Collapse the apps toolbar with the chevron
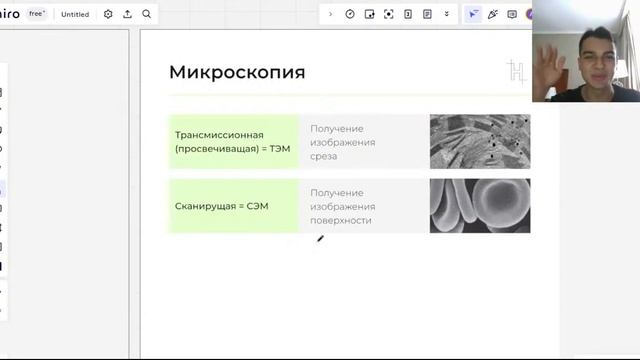Image resolution: width=640 pixels, height=360 pixels. tap(331, 14)
